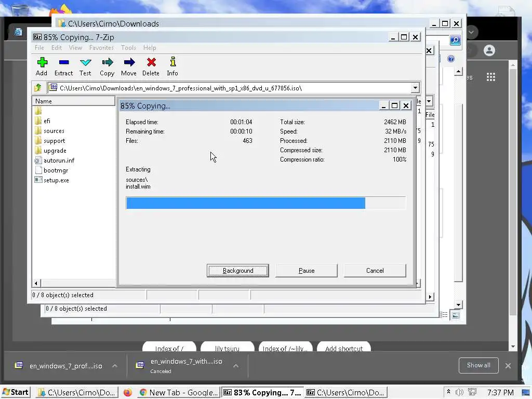The image size is (532, 399).
Task: Select the sources folder
Action: point(54,131)
